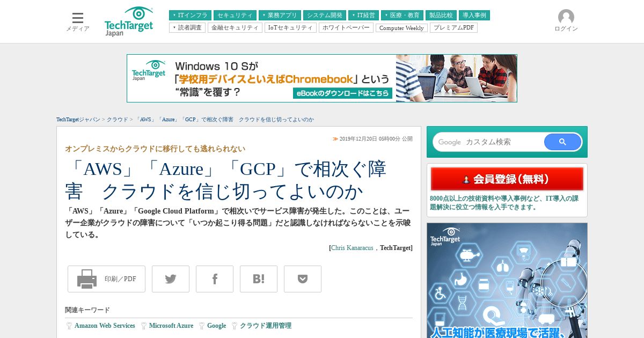Viewport: 644px width, 338px height.
Task: Open the メディア hamburger menu
Action: 78,22
